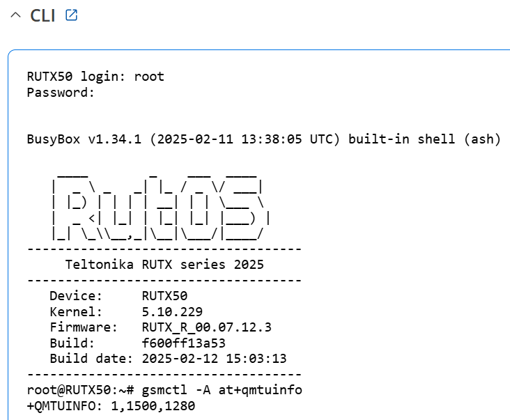Click the +QMTUINFO: 1,1500,1280 output

click(111, 406)
